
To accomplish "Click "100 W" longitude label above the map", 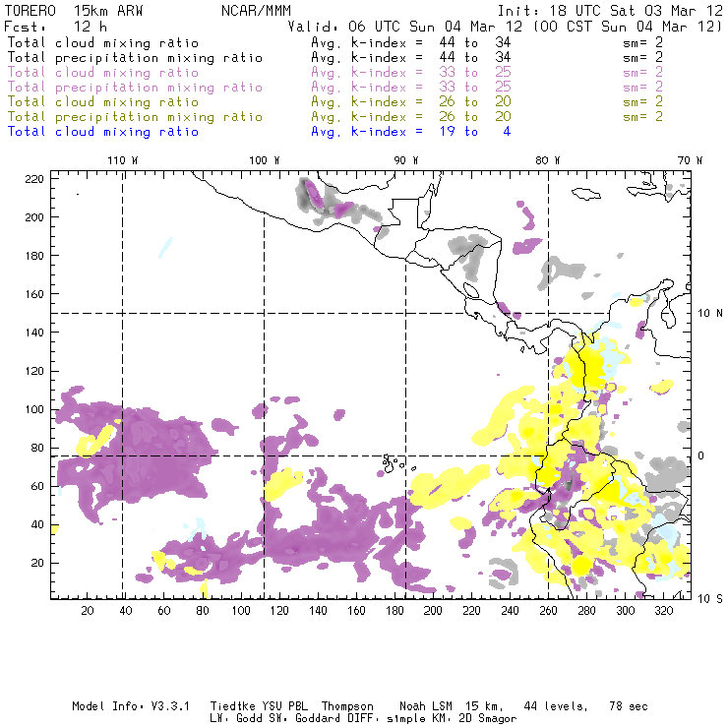I will point(265,160).
